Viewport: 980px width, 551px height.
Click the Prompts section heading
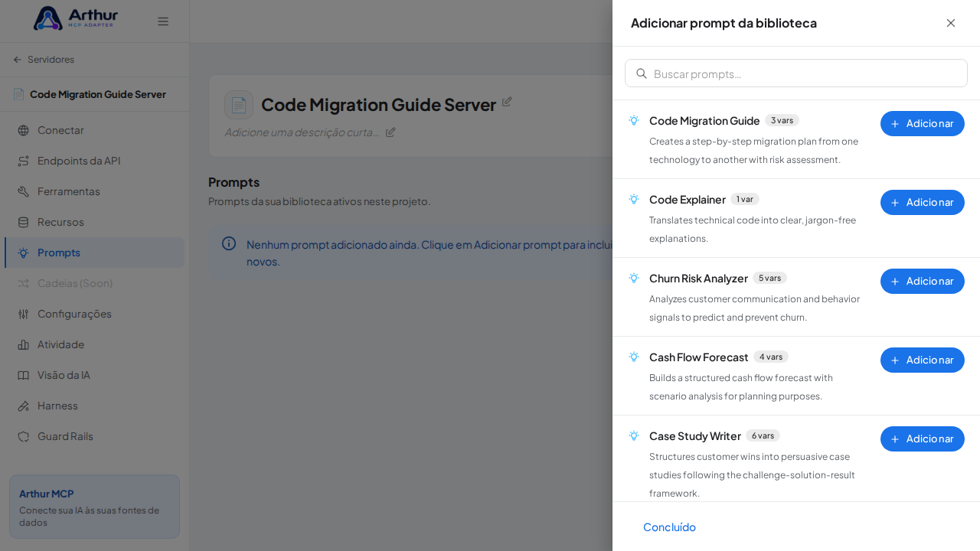click(234, 181)
